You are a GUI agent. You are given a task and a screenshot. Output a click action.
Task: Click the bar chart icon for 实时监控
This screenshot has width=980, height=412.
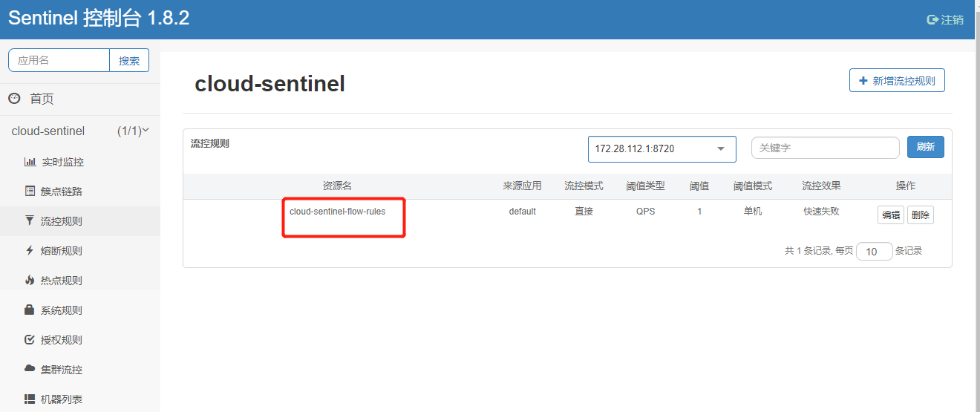pyautogui.click(x=30, y=162)
